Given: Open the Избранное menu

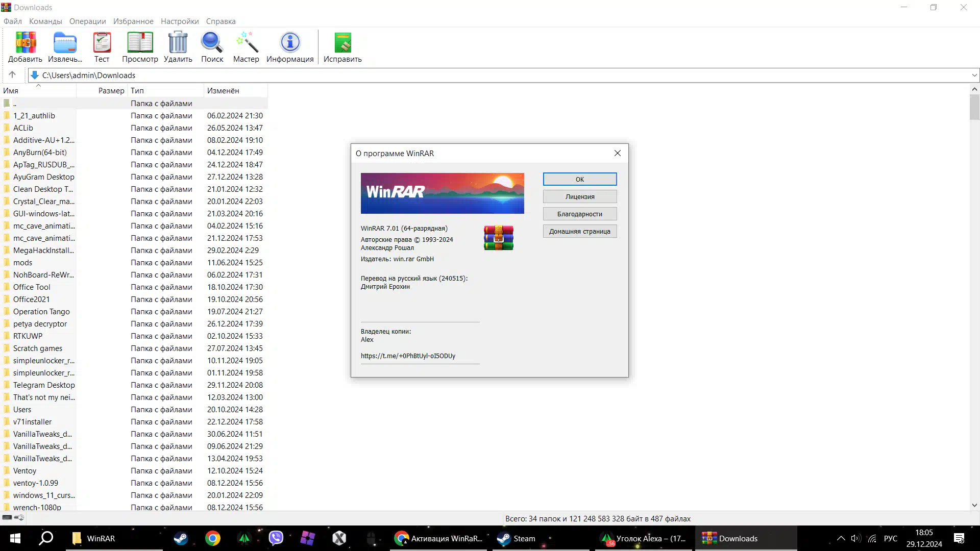Looking at the screenshot, I should (x=133, y=21).
